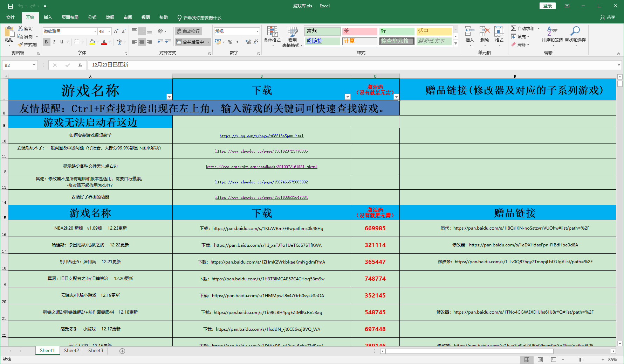
Task: Toggle Bold formatting
Action: (46, 42)
